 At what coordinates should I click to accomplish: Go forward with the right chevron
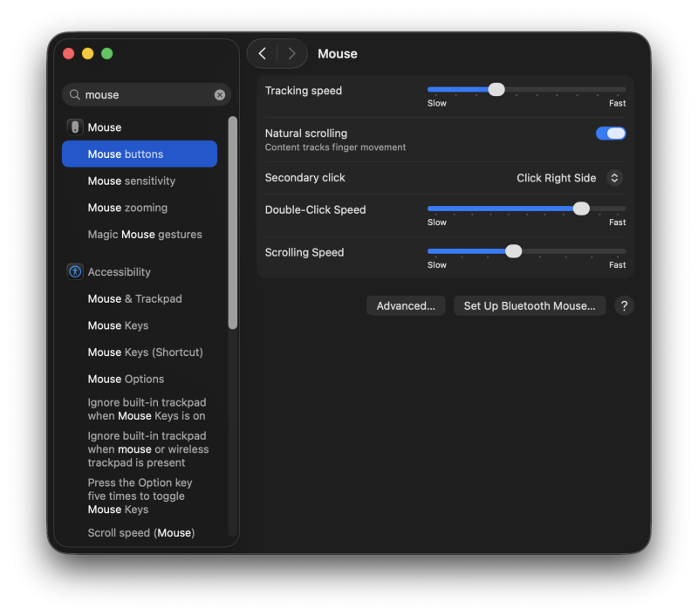tap(291, 54)
